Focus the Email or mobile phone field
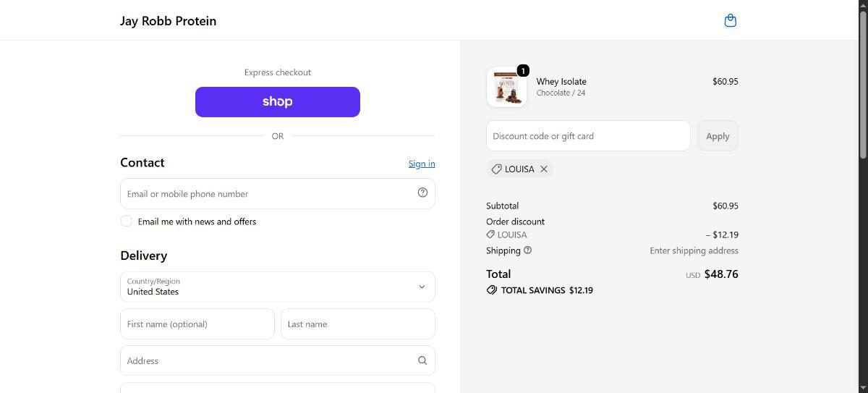The height and width of the screenshot is (393, 868). [x=278, y=193]
